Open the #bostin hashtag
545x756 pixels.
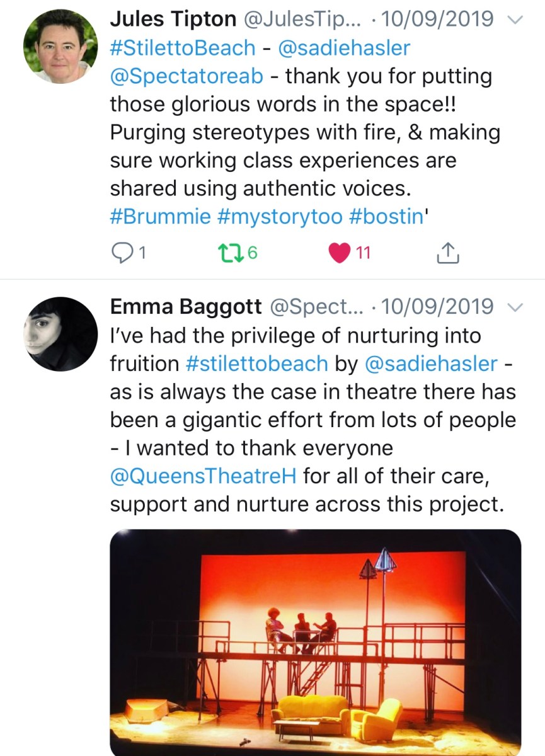(x=384, y=217)
